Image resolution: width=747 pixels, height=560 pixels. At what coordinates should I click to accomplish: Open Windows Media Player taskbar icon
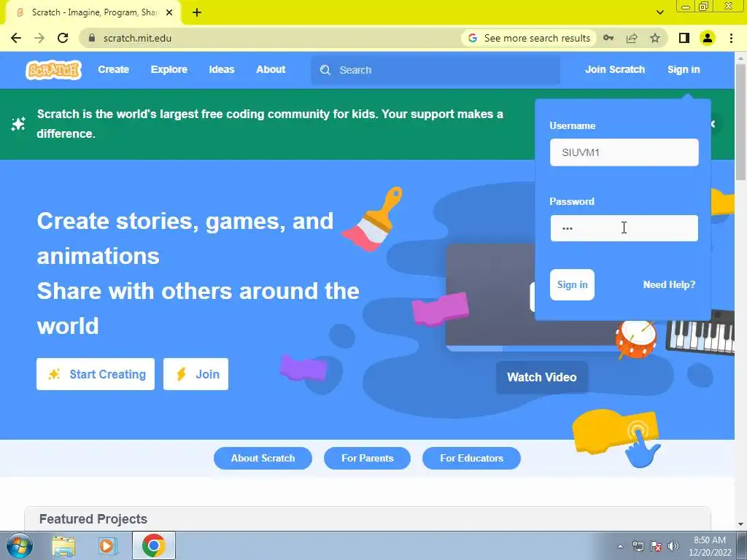(108, 546)
